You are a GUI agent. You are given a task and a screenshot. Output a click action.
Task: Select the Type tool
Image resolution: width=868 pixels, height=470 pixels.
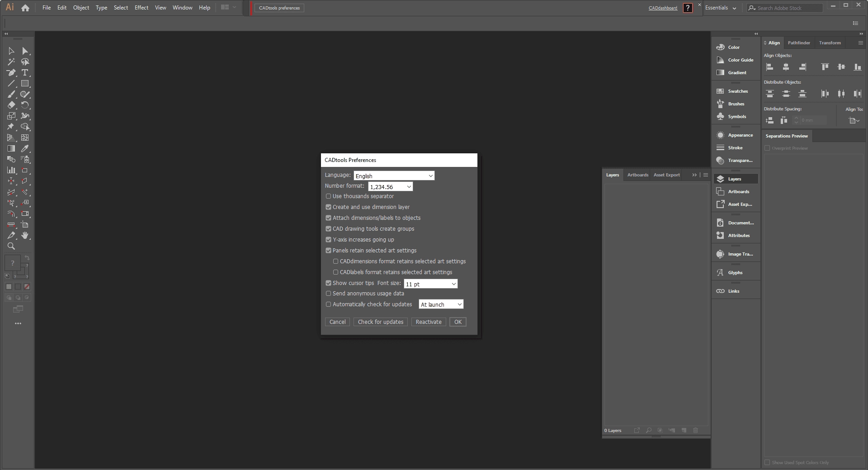25,72
